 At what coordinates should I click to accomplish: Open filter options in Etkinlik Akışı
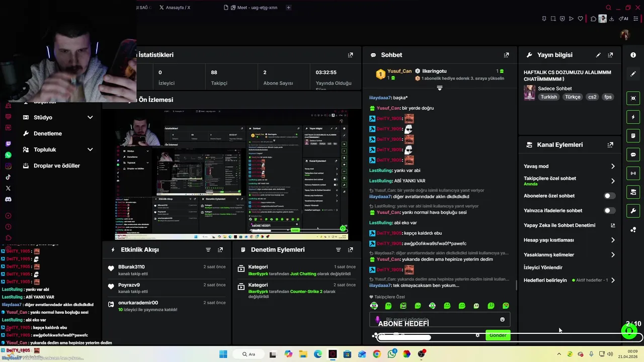pos(208,249)
